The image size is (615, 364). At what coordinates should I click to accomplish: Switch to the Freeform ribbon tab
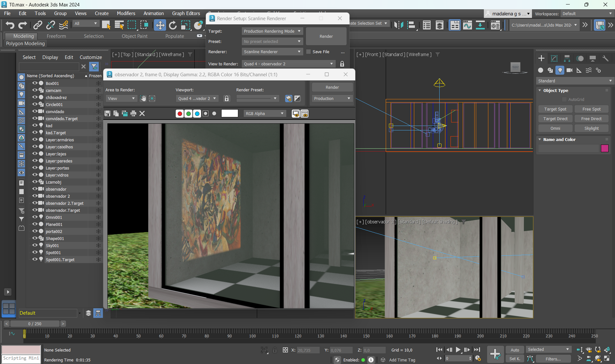[x=56, y=36]
